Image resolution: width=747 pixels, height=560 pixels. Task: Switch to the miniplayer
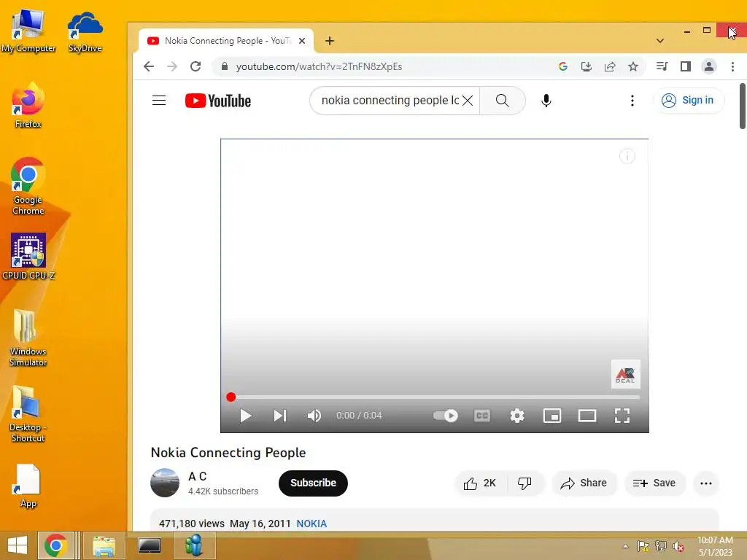(x=552, y=416)
